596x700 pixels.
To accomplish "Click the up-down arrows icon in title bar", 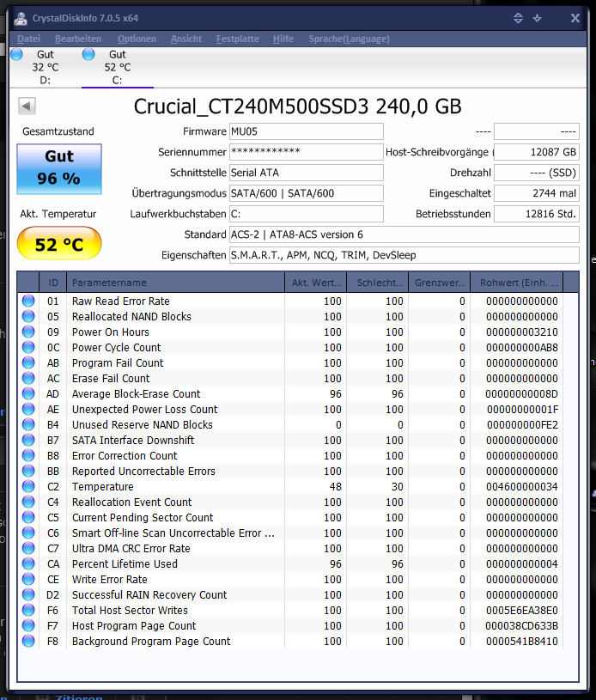I will tap(518, 18).
